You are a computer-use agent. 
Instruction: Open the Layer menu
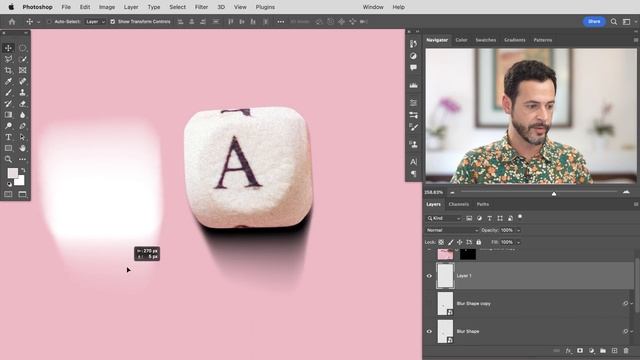(131, 7)
